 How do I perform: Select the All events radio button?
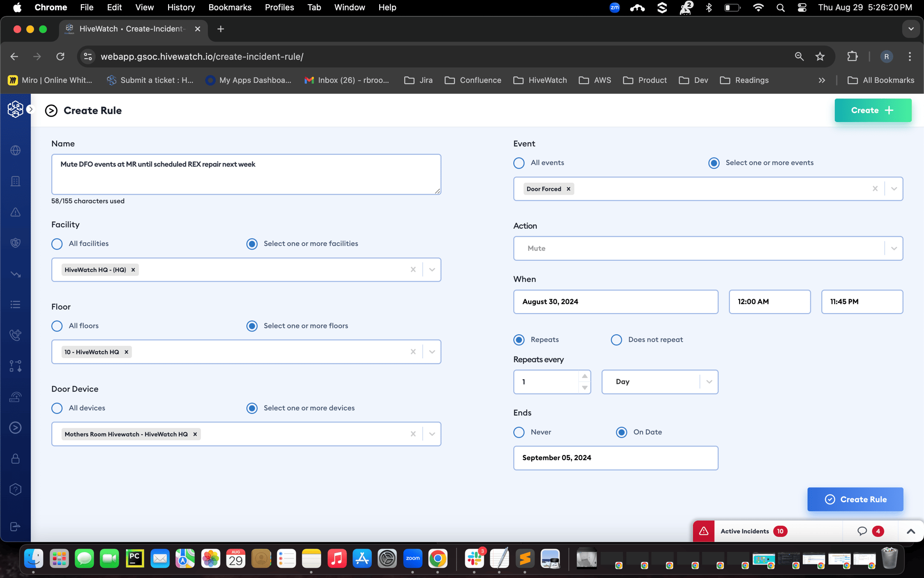pyautogui.click(x=519, y=163)
